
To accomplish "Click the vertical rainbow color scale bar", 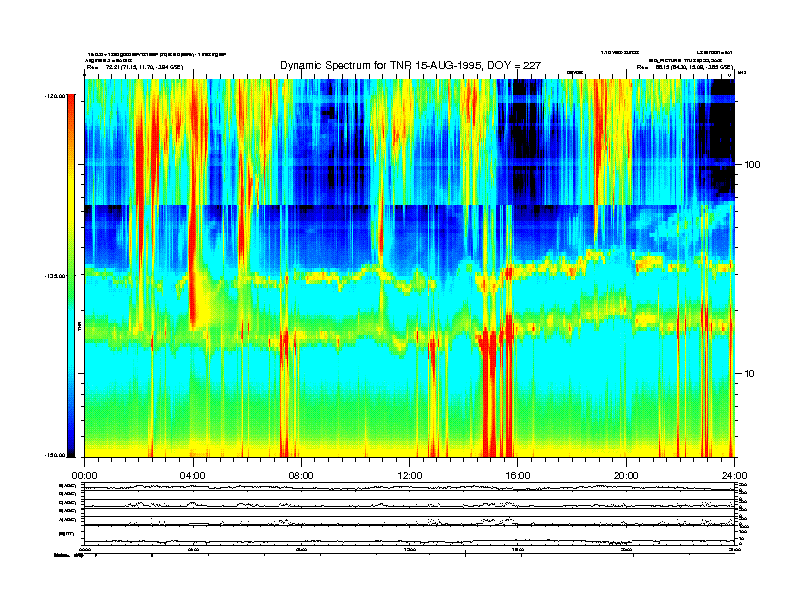I will coord(71,276).
